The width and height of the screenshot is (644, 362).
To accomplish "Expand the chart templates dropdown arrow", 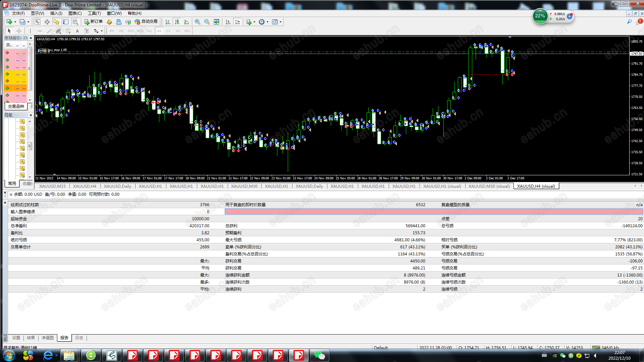I will (281, 22).
